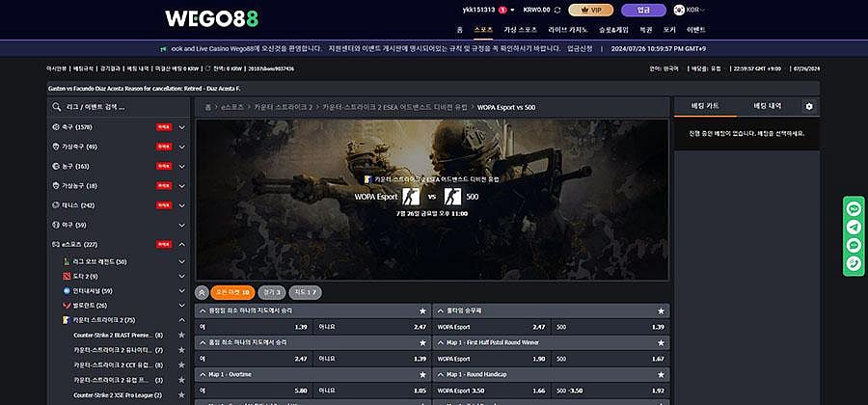
Task: Click the third icon in green side widget
Action: pos(854,245)
